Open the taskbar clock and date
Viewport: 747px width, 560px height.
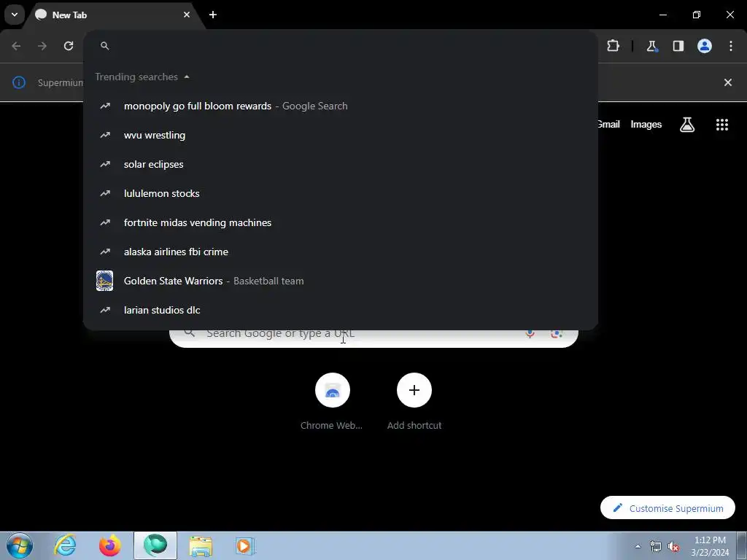[x=710, y=546]
